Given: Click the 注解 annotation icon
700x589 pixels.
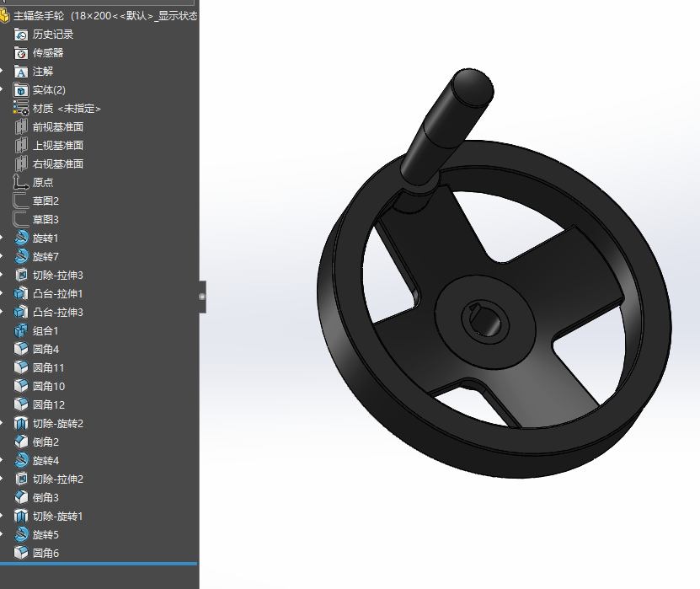Looking at the screenshot, I should click(x=20, y=72).
